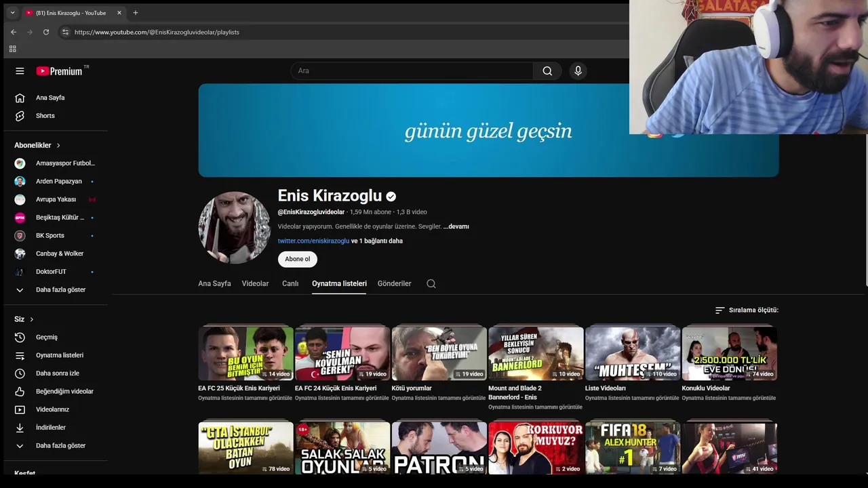This screenshot has width=868, height=488.
Task: Open Beğendiğim videolar
Action: coord(56,391)
